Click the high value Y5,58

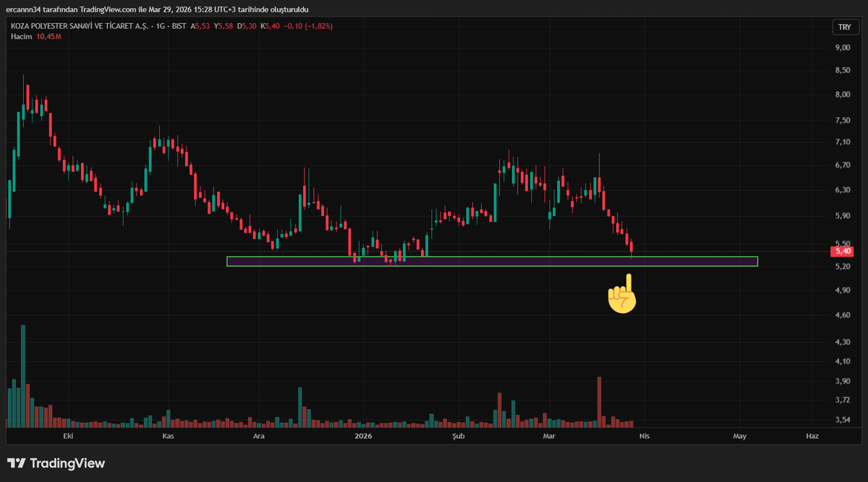tap(223, 26)
